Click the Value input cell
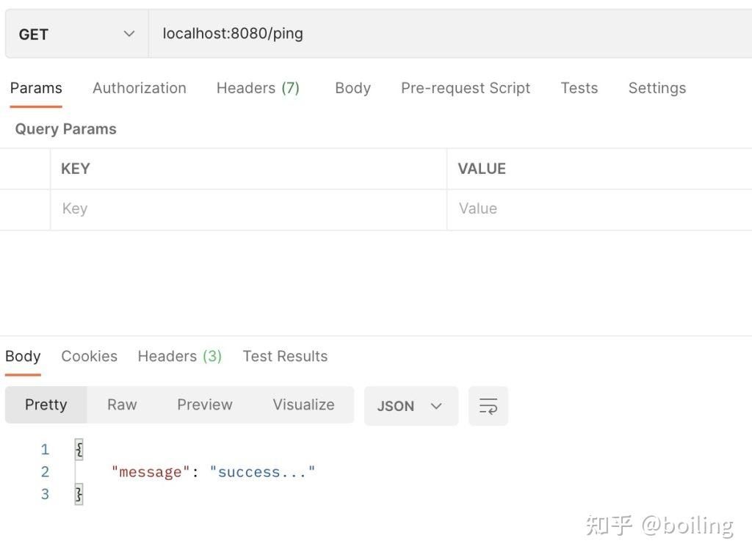752x560 pixels. coord(599,209)
